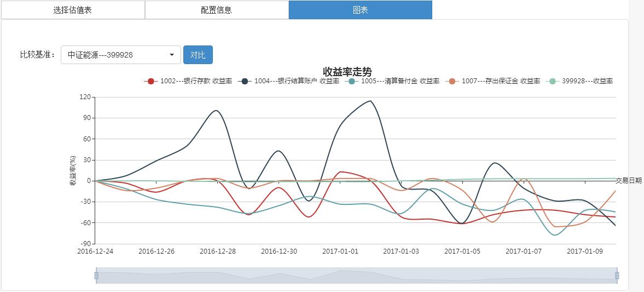The width and height of the screenshot is (644, 292).
Task: Click the 2016-12-30 x-axis date label
Action: pos(279,251)
